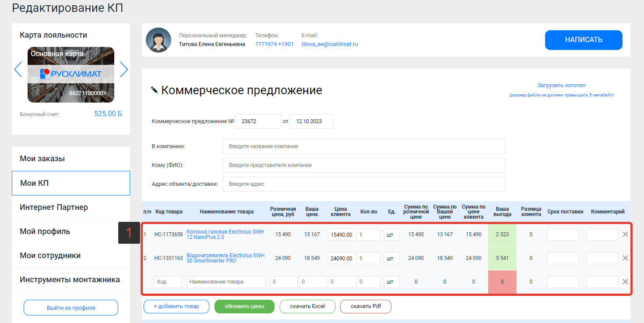Click Ваша цена value 13 167 cell
644x323 pixels.
[x=312, y=234]
